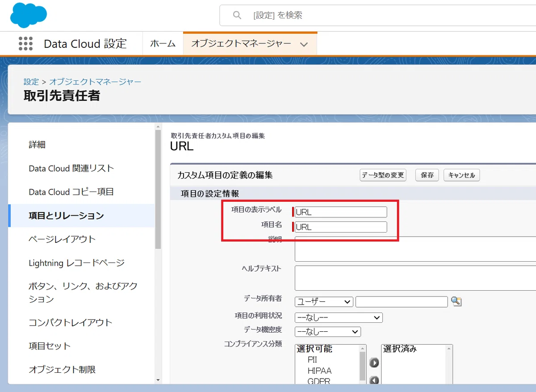Follow the オブジェクトマネージャー breadcrumb link
The height and width of the screenshot is (392, 536).
click(95, 82)
